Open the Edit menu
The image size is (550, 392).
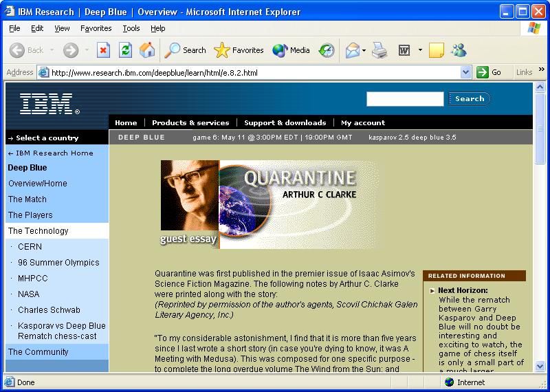[37, 28]
